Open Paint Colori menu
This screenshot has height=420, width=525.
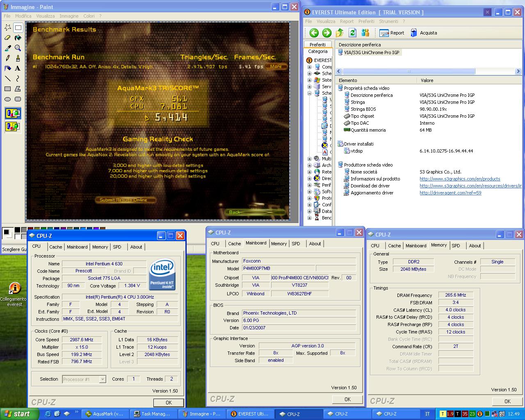click(x=89, y=16)
